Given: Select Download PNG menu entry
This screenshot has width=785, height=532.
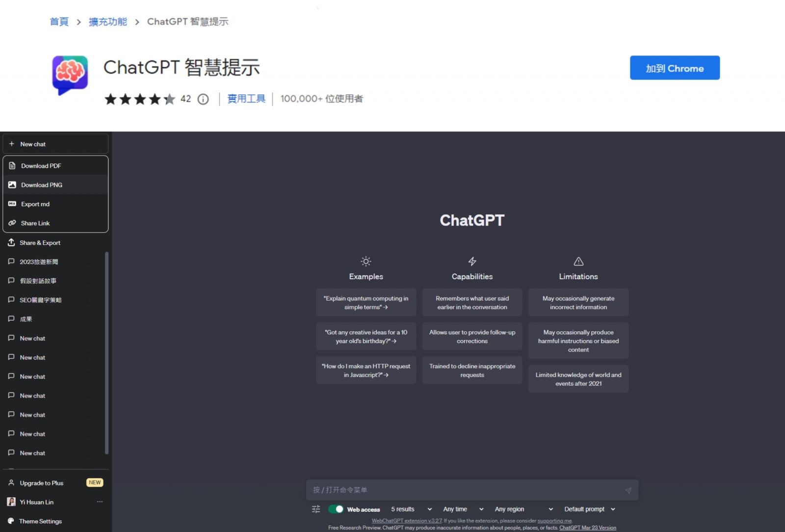Looking at the screenshot, I should (x=55, y=185).
